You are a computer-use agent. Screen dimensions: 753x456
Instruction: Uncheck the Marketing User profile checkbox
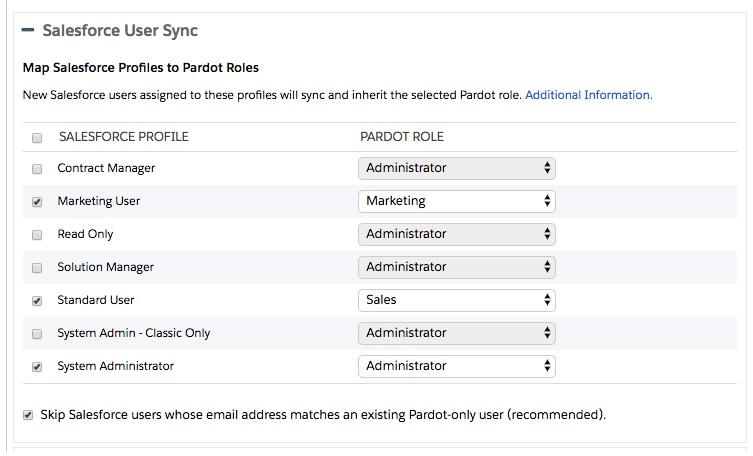38,201
